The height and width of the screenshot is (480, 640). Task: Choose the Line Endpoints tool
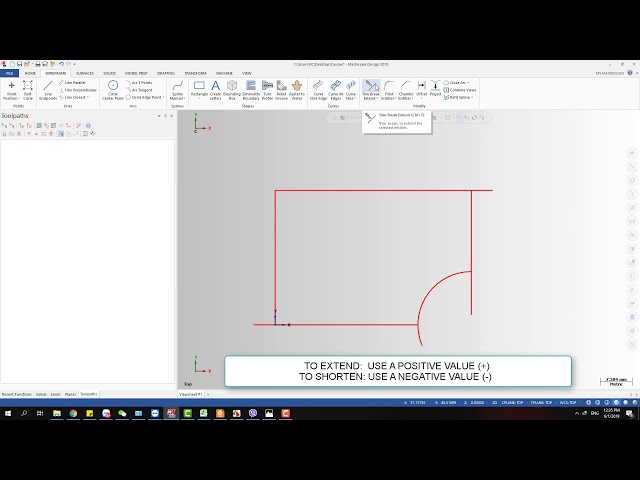(48, 90)
